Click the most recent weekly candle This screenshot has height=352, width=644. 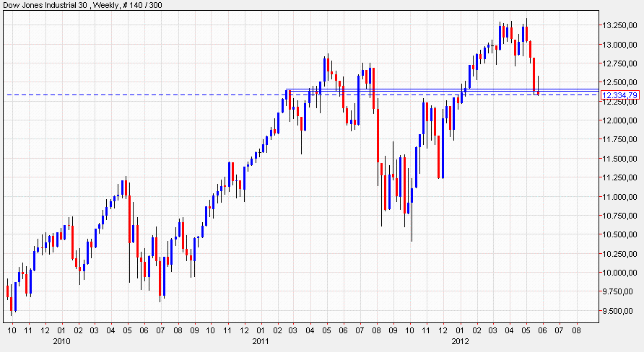(538, 90)
